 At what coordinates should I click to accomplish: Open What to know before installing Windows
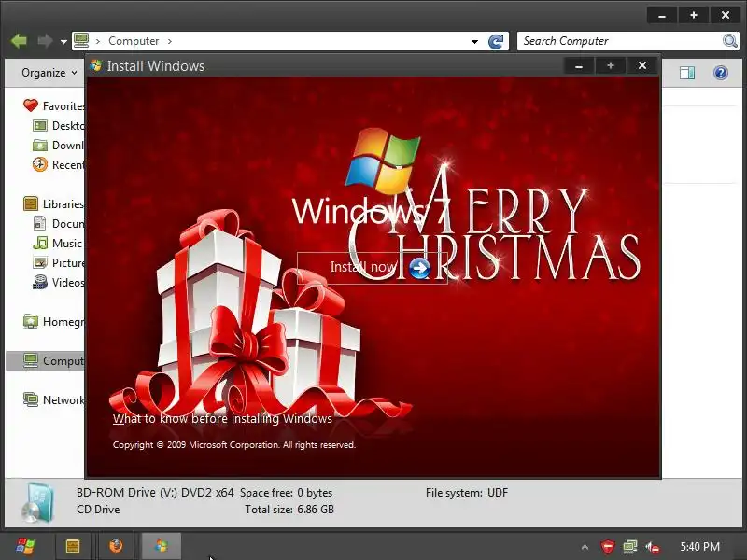coord(222,419)
